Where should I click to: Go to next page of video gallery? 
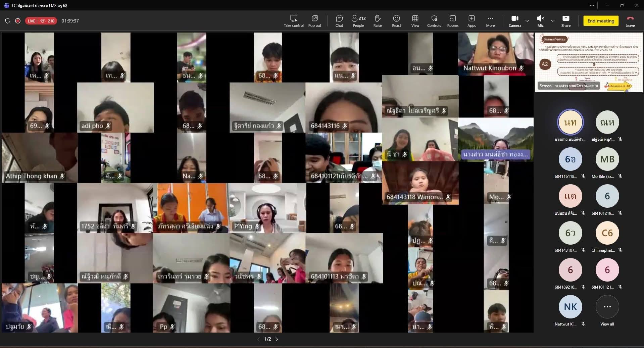point(277,339)
